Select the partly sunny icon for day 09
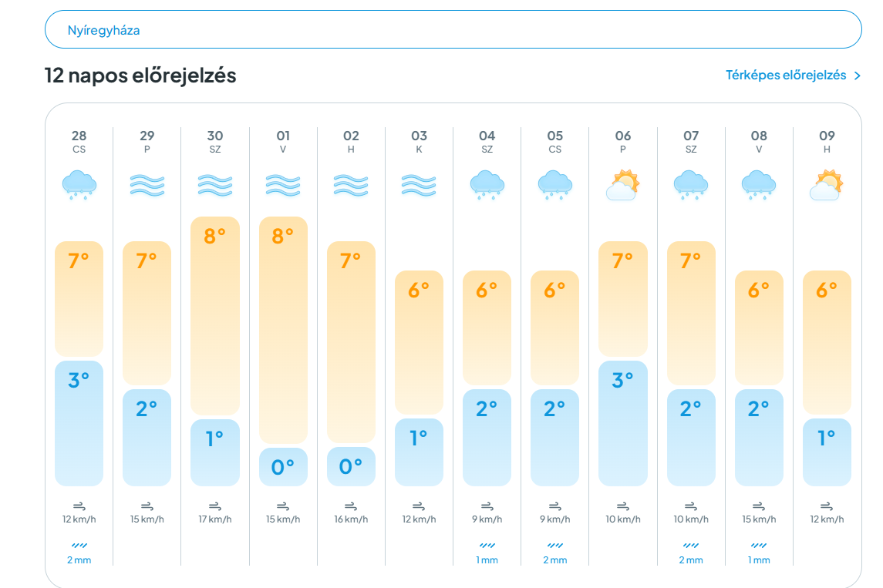This screenshot has width=883, height=588. [x=826, y=185]
